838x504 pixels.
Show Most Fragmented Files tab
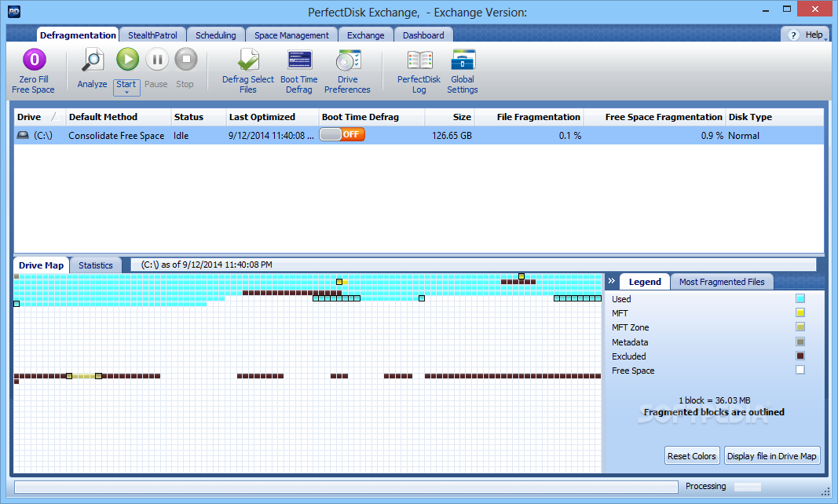pyautogui.click(x=722, y=282)
